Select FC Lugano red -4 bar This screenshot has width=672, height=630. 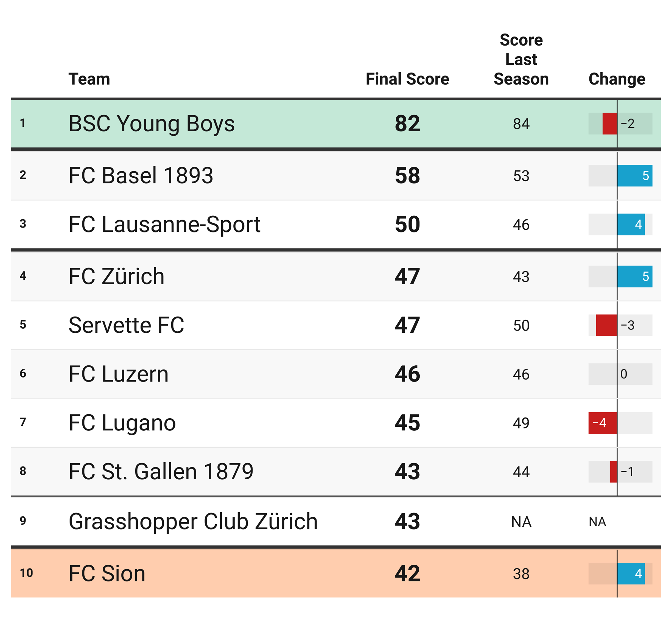(603, 423)
